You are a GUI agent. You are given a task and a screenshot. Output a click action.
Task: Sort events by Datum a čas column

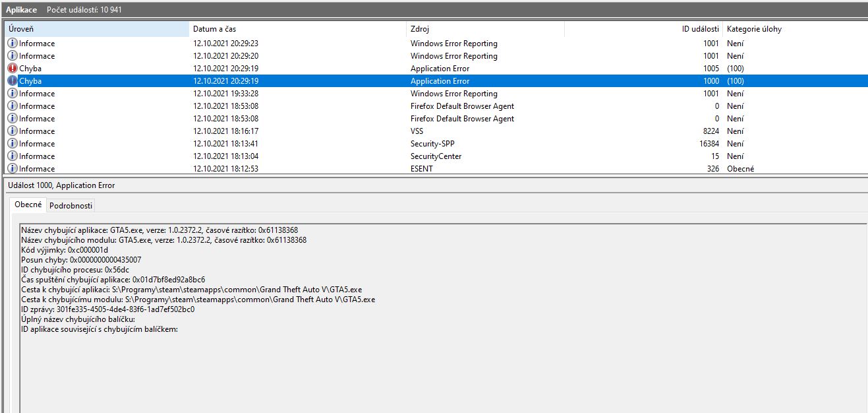[x=298, y=29]
